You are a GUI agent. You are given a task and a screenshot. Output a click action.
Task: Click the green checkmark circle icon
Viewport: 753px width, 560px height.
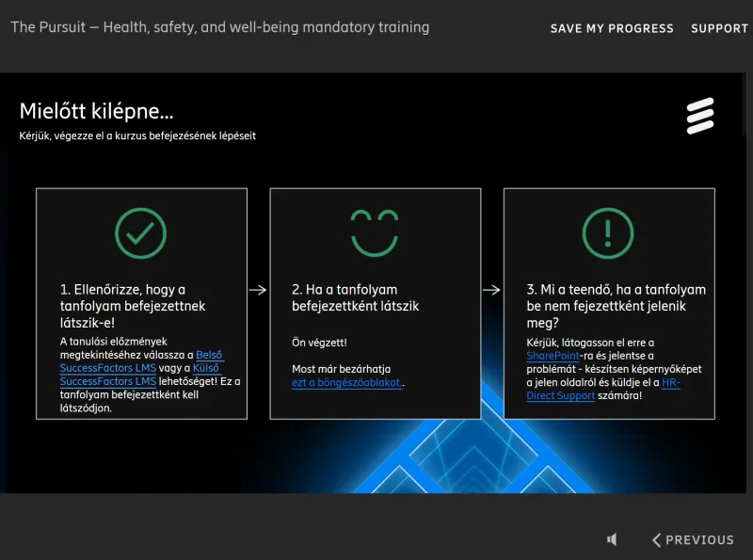[140, 233]
